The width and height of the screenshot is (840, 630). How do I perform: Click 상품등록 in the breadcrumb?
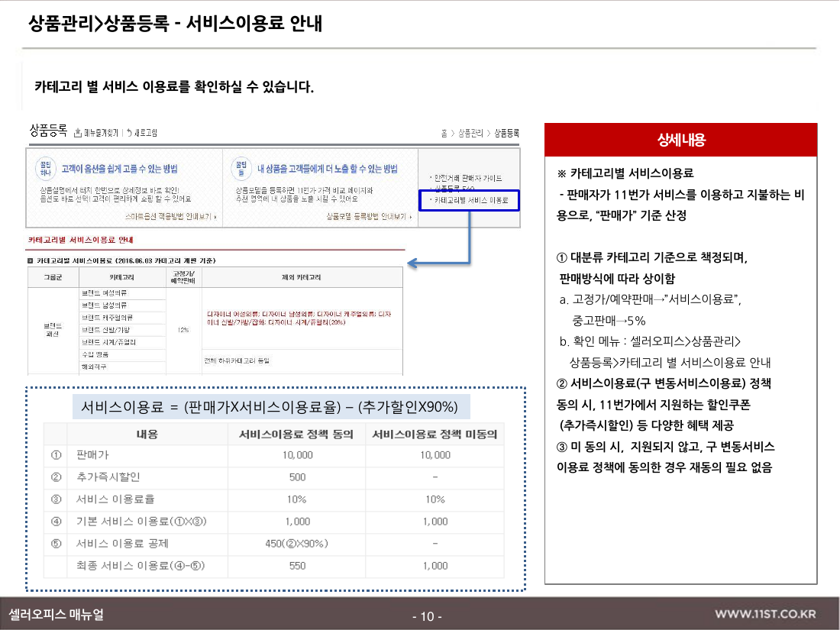pos(506,133)
